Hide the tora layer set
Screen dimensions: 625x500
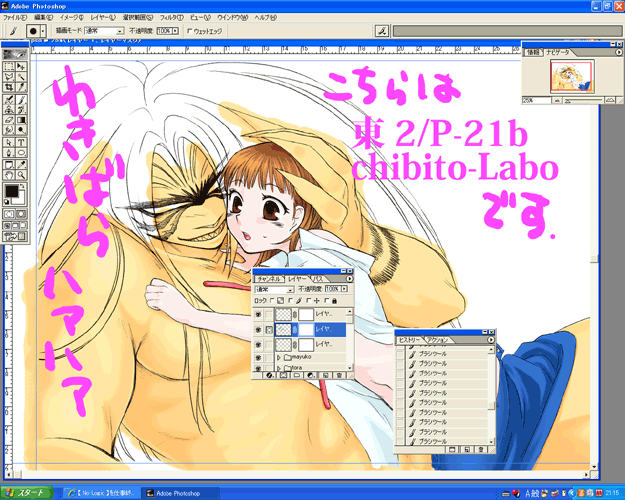click(258, 367)
